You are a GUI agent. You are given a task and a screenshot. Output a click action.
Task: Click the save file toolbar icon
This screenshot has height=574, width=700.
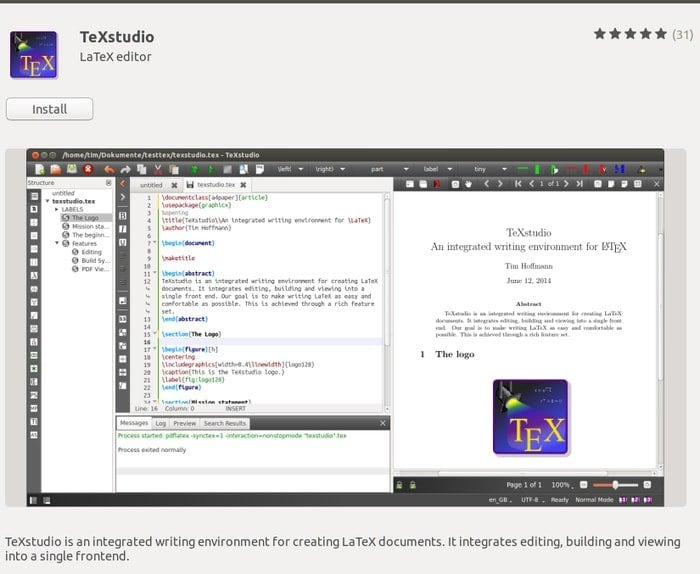71,169
